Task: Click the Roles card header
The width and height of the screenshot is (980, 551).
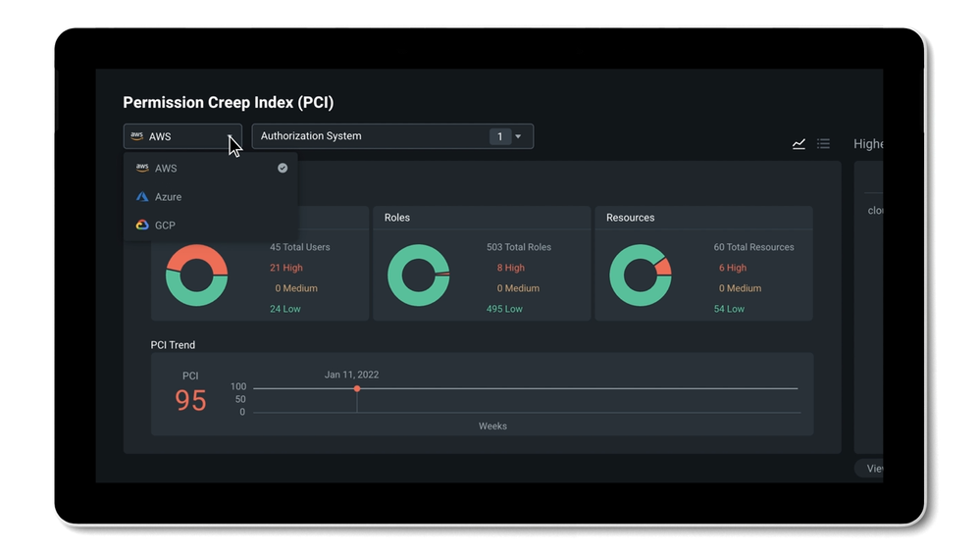Action: point(482,218)
